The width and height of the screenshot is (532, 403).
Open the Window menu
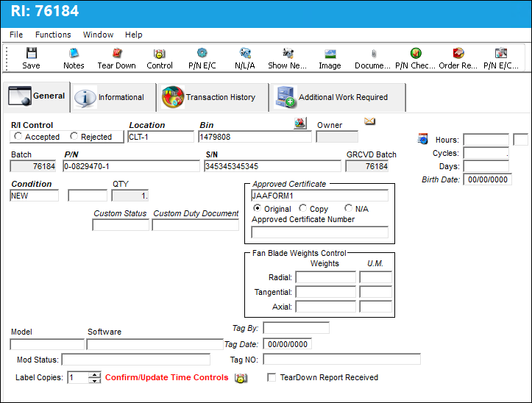(x=98, y=35)
